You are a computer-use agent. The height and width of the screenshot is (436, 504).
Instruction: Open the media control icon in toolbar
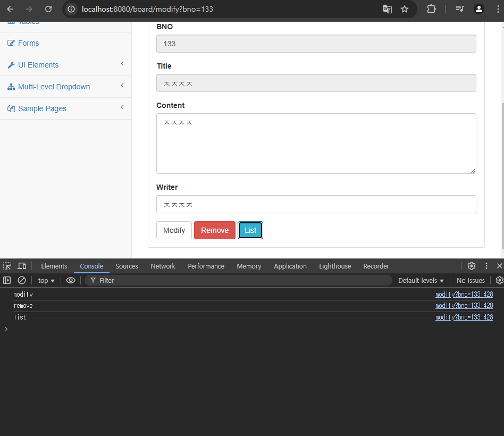pos(460,9)
